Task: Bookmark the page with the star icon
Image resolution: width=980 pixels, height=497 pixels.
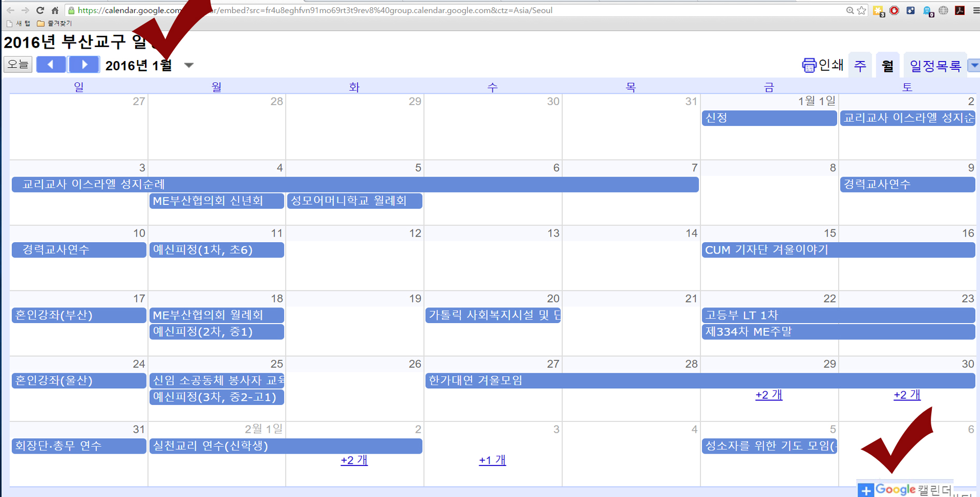Action: (861, 10)
